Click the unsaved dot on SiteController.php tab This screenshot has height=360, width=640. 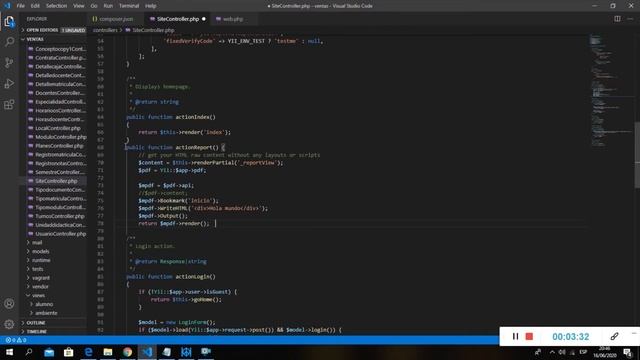pos(204,19)
